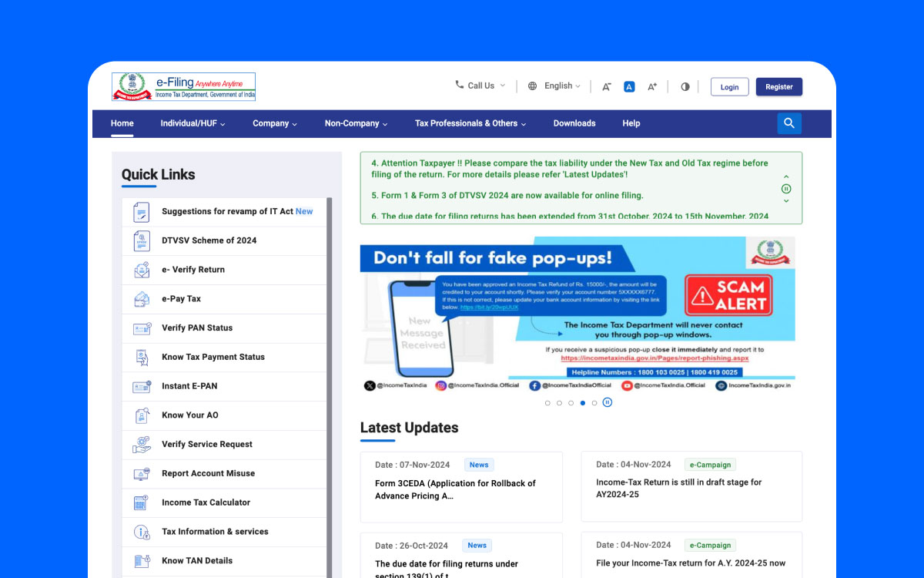Select the first carousel slide dot
This screenshot has height=578, width=924.
547,403
